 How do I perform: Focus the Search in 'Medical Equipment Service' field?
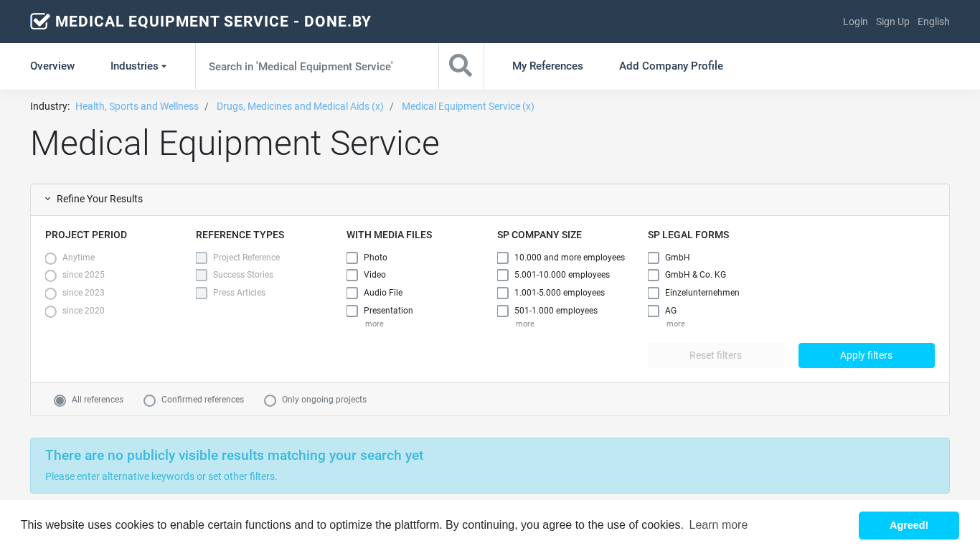(x=316, y=66)
